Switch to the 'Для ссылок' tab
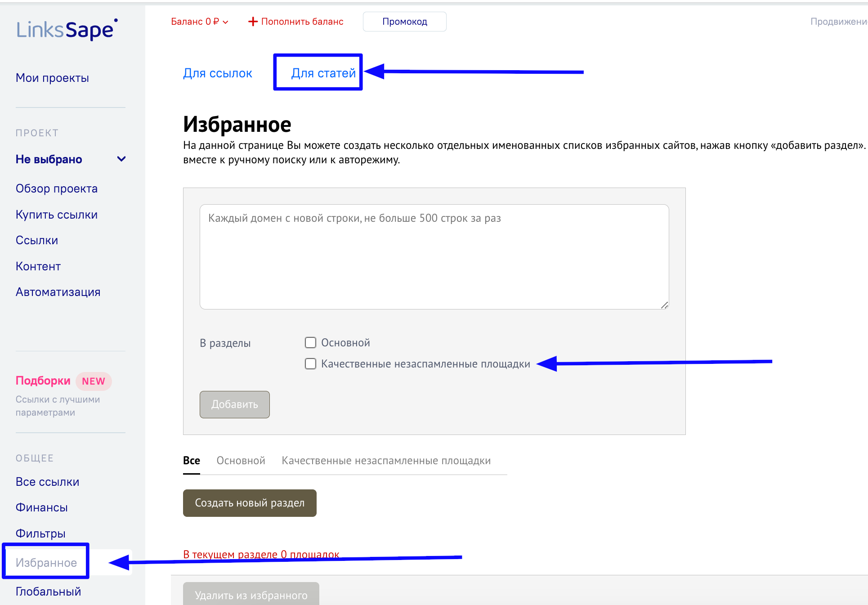The image size is (868, 605). (x=217, y=72)
